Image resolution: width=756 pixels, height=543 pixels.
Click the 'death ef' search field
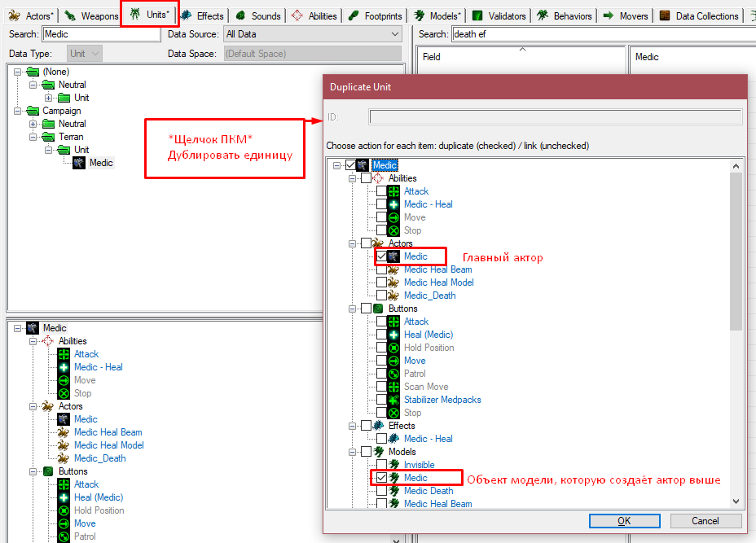pos(604,34)
